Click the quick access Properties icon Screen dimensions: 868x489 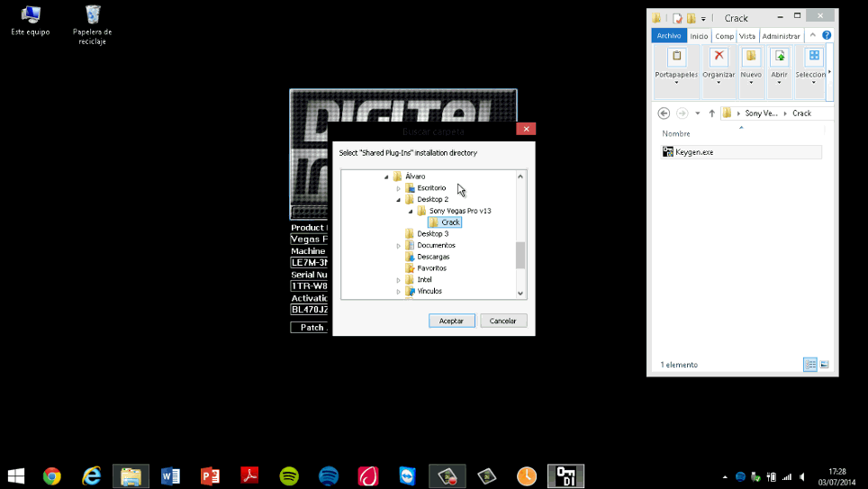point(677,18)
